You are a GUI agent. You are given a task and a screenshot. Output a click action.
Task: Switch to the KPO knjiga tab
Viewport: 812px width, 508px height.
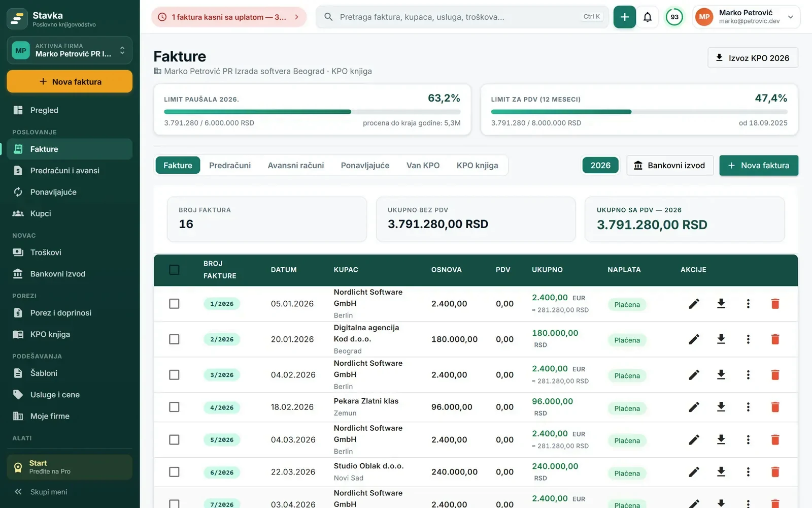point(477,166)
